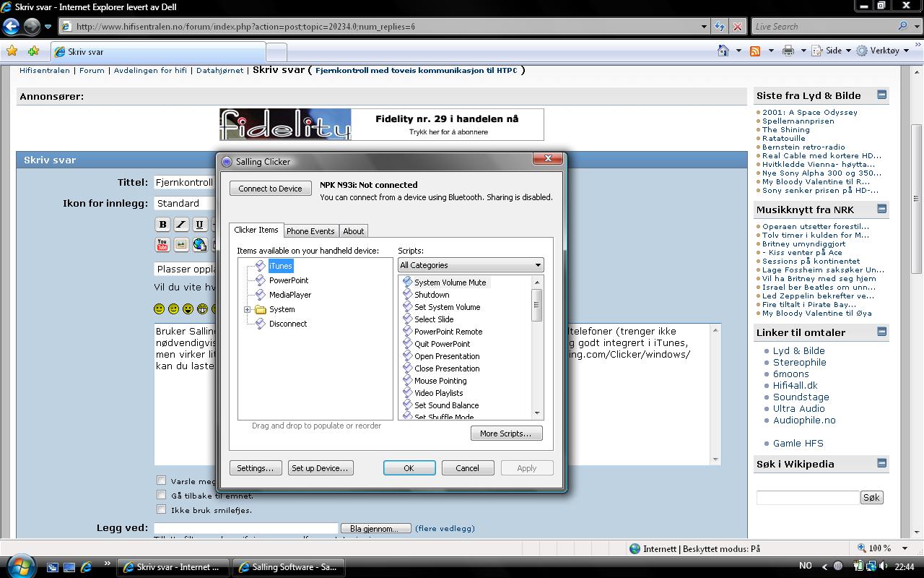The width and height of the screenshot is (924, 578).
Task: Click the insert image icon in forum editor
Action: [181, 245]
